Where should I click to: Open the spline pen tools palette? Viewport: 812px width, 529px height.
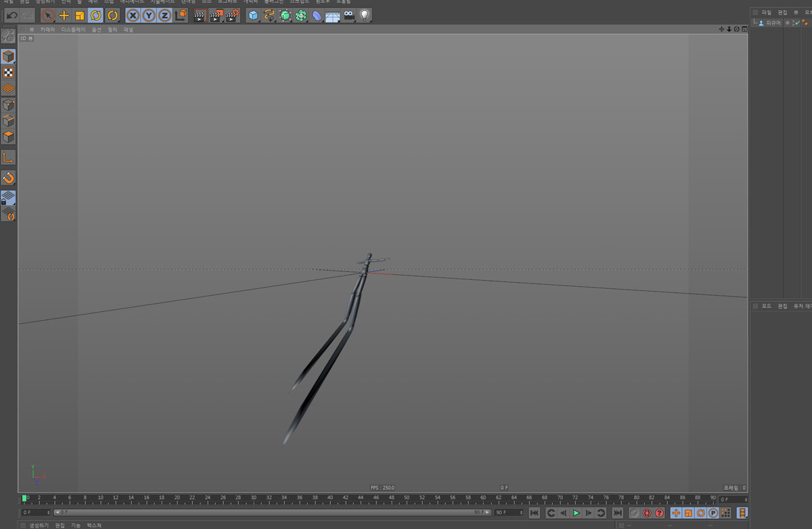point(269,15)
